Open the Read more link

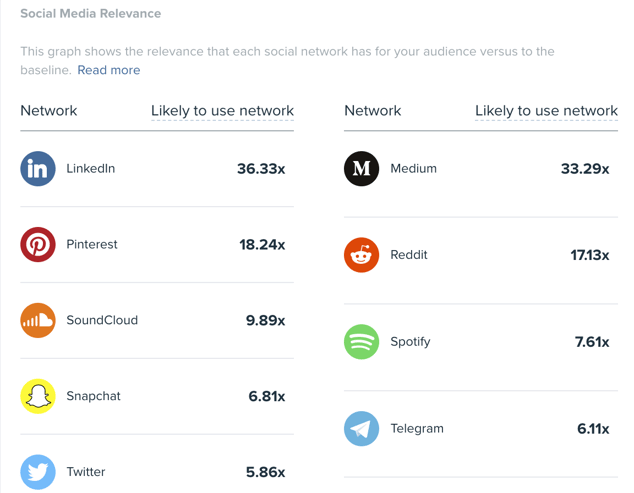tap(109, 70)
